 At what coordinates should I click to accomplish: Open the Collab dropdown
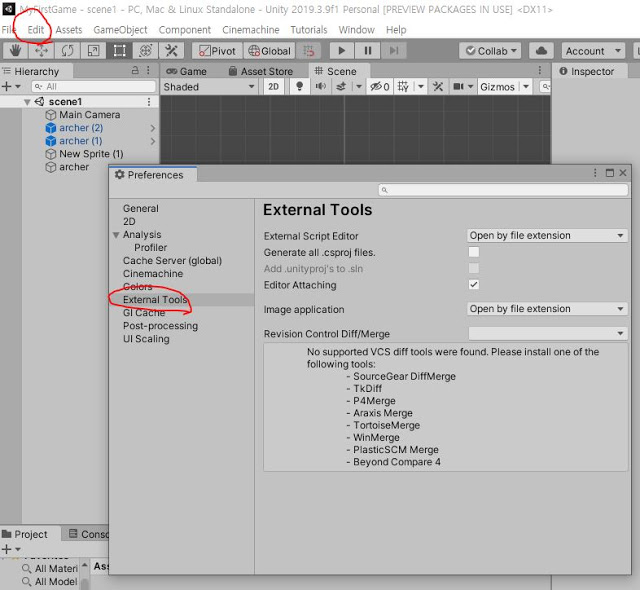click(x=490, y=51)
